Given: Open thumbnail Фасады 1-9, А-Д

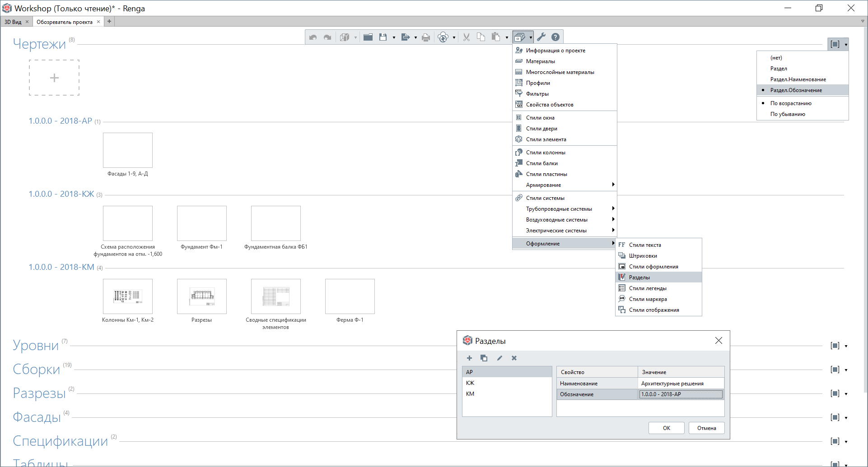Looking at the screenshot, I should pyautogui.click(x=128, y=150).
